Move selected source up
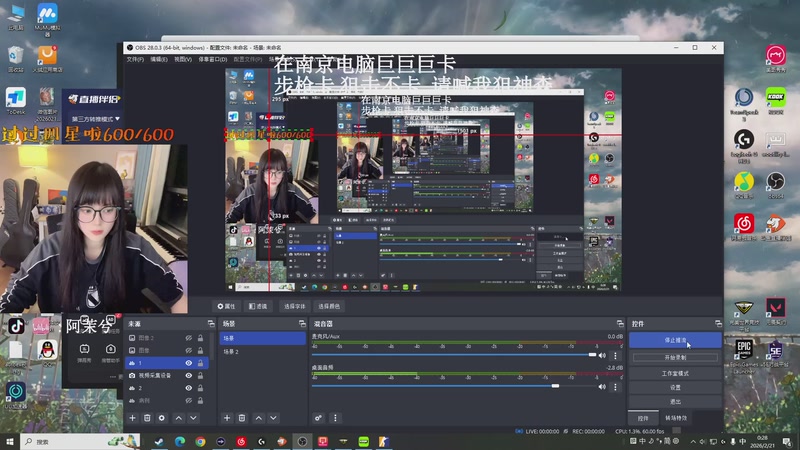800x450 pixels. 179,418
